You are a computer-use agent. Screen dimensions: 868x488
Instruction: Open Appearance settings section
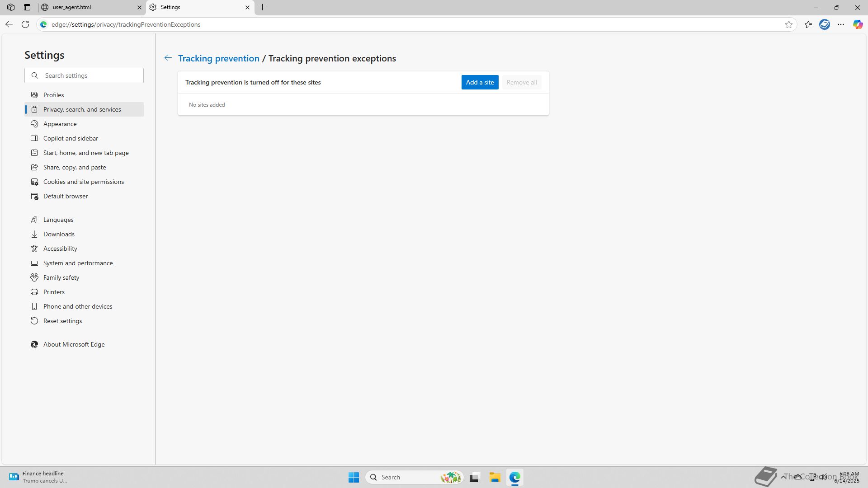pos(60,124)
